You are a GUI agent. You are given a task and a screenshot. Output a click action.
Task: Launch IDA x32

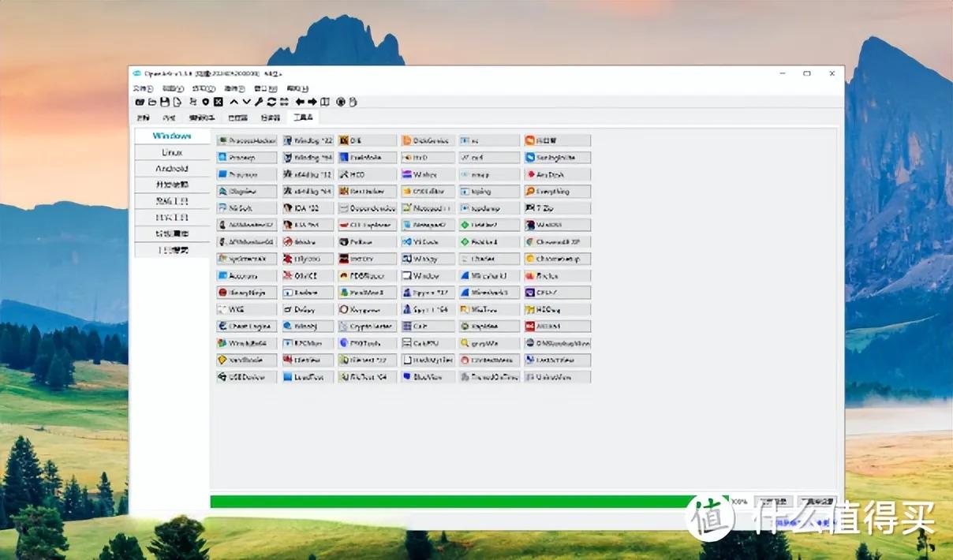308,208
